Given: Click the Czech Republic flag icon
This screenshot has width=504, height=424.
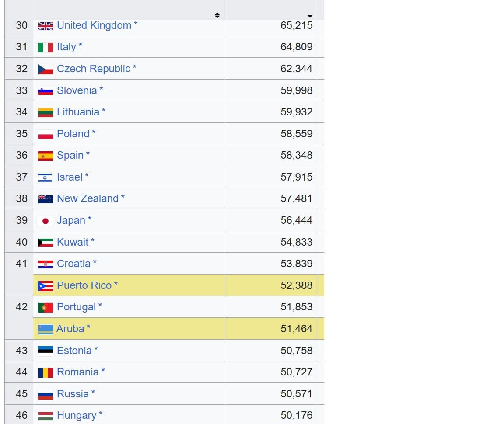Looking at the screenshot, I should pyautogui.click(x=45, y=69).
